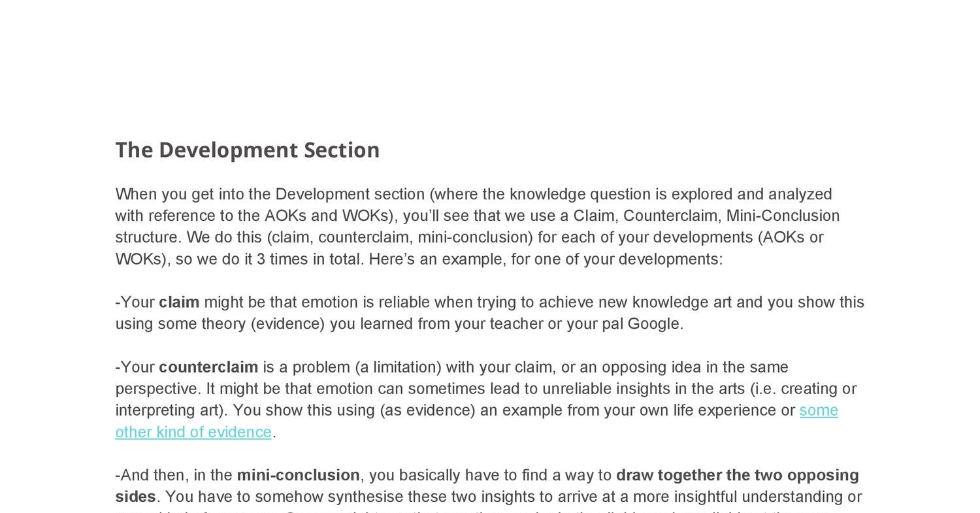Click the "The Development Section" heading
Viewport: 980px width, 513px height.
click(247, 150)
